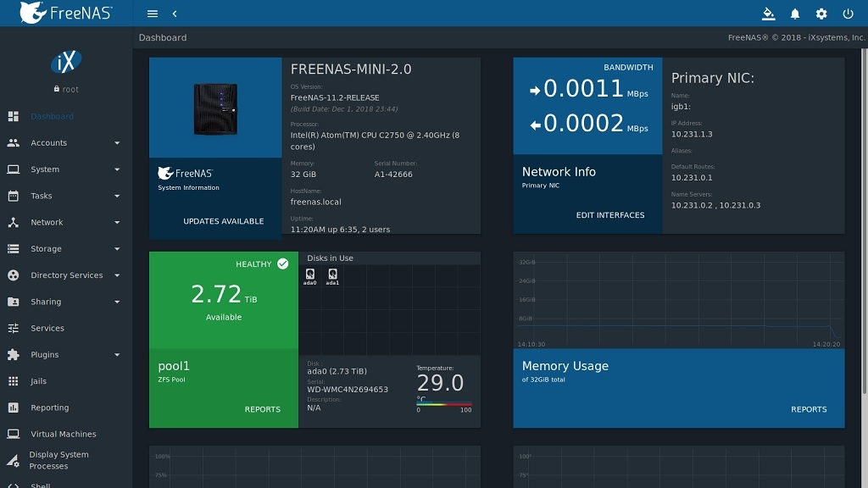Click the Plugins puzzle icon
Viewport: 868px width, 488px height.
[x=14, y=355]
